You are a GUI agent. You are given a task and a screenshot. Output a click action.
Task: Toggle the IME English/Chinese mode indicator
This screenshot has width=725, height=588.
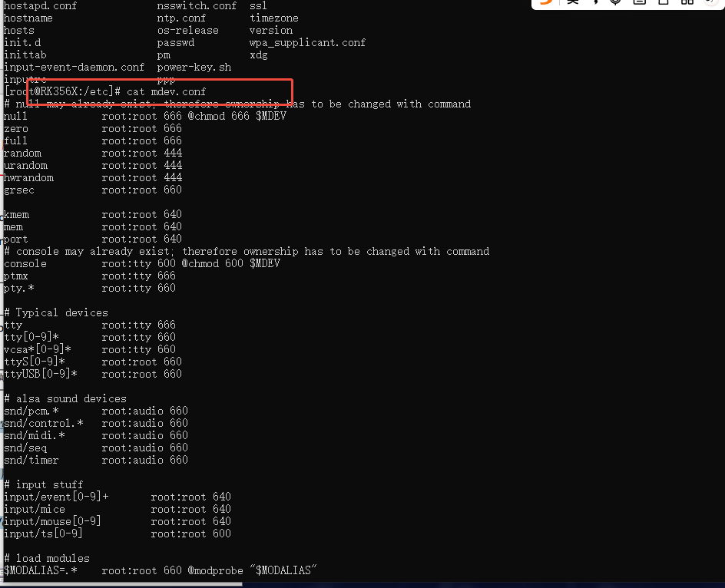[573, 2]
